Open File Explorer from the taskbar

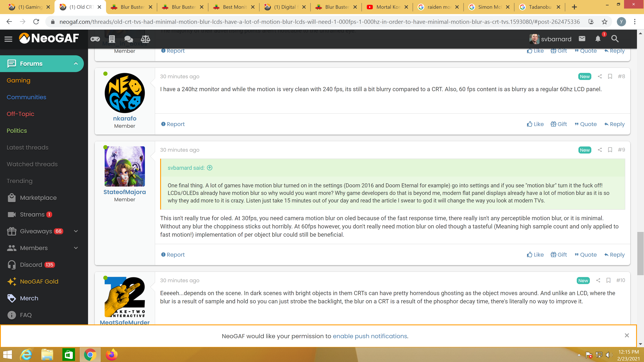pyautogui.click(x=47, y=354)
